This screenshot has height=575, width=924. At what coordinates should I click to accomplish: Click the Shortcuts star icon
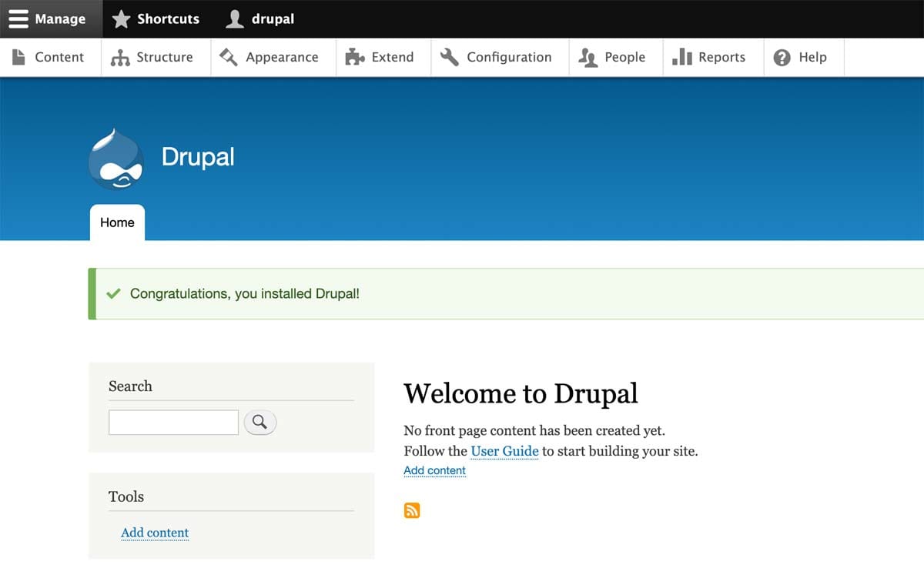122,18
